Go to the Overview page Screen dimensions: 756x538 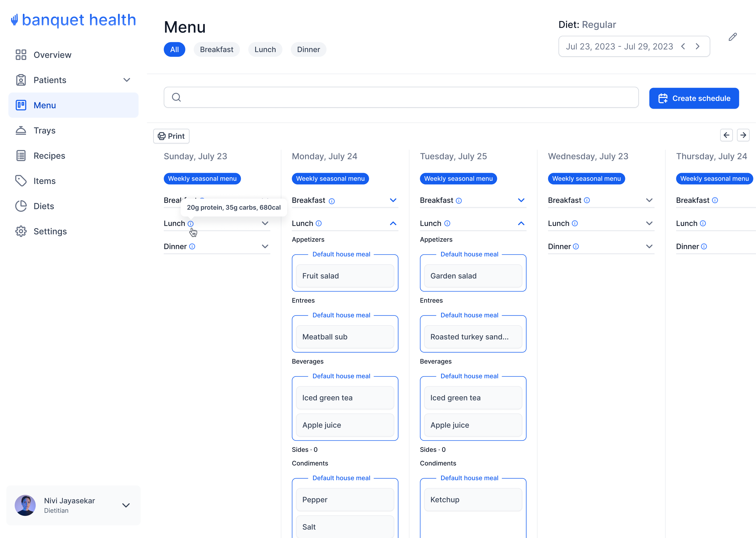pyautogui.click(x=52, y=55)
